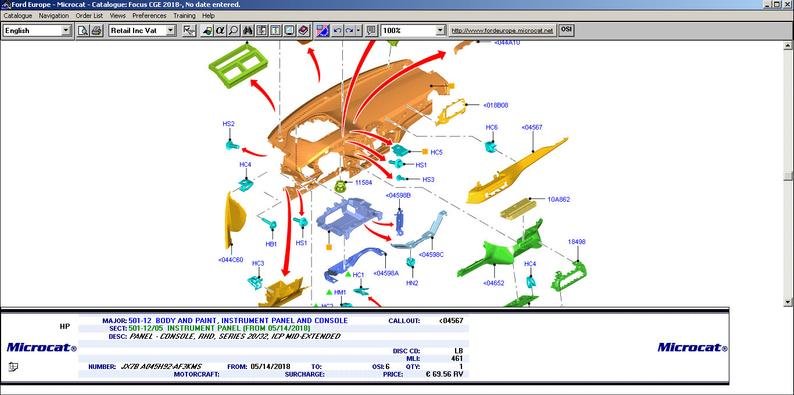
Task: Open the Catalogue menu
Action: point(18,16)
